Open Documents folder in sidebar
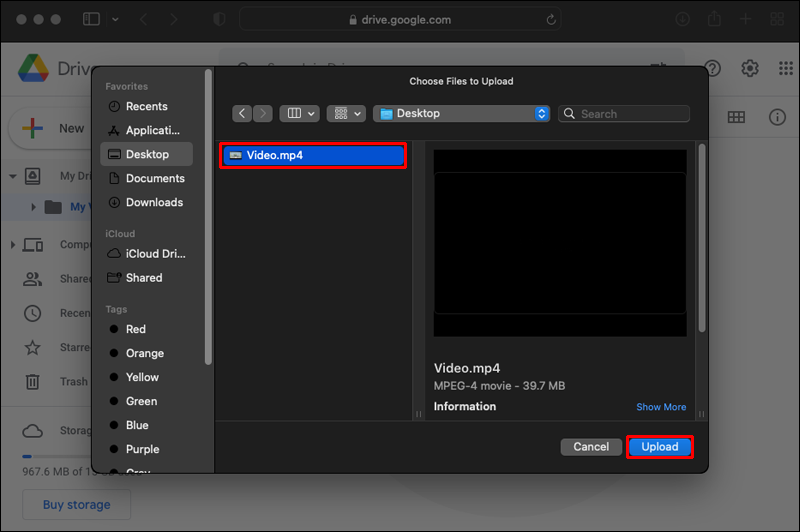800x532 pixels. pos(146,178)
